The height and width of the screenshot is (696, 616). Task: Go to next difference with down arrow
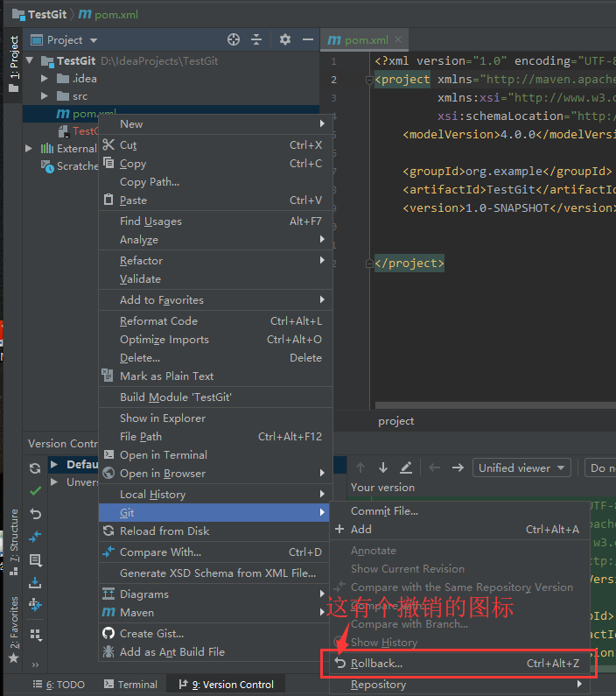383,468
